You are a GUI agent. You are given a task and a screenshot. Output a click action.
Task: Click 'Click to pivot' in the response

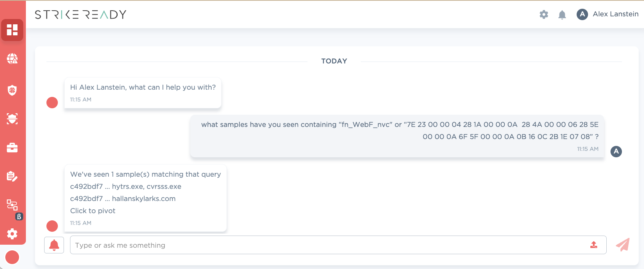[x=92, y=211]
